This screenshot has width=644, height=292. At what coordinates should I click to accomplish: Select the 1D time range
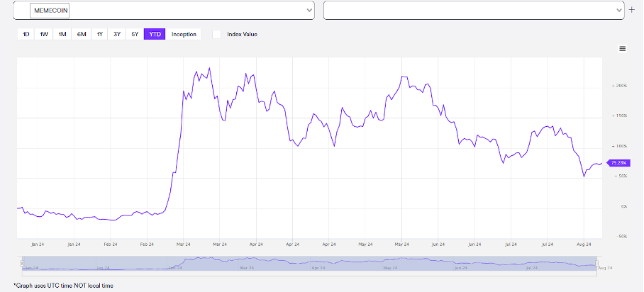coord(26,34)
